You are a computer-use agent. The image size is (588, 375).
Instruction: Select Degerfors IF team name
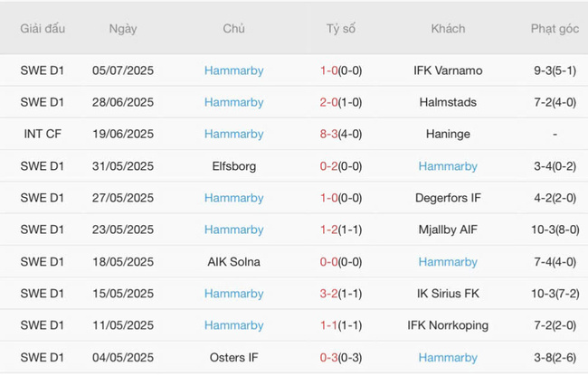(x=448, y=198)
